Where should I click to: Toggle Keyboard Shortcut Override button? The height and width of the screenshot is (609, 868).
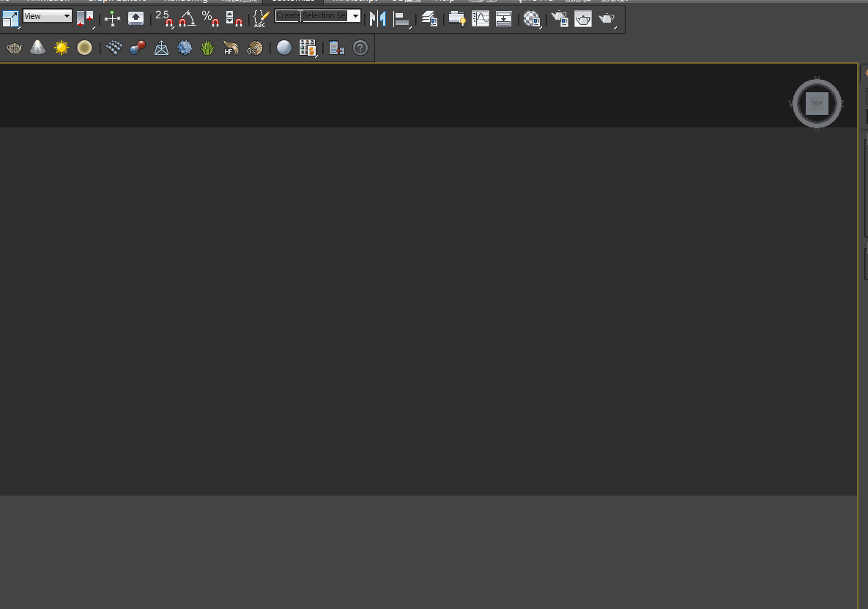[136, 19]
